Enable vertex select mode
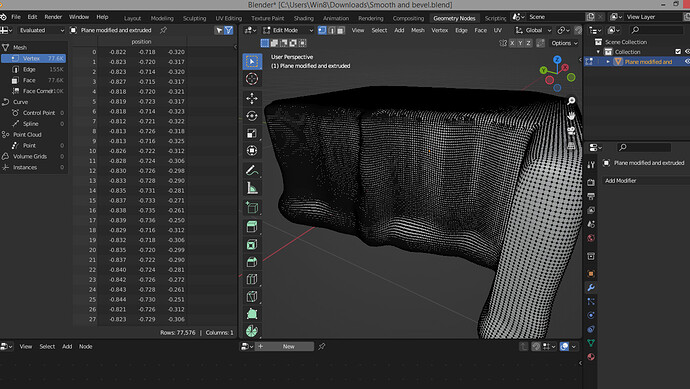The width and height of the screenshot is (690, 389). (x=322, y=30)
